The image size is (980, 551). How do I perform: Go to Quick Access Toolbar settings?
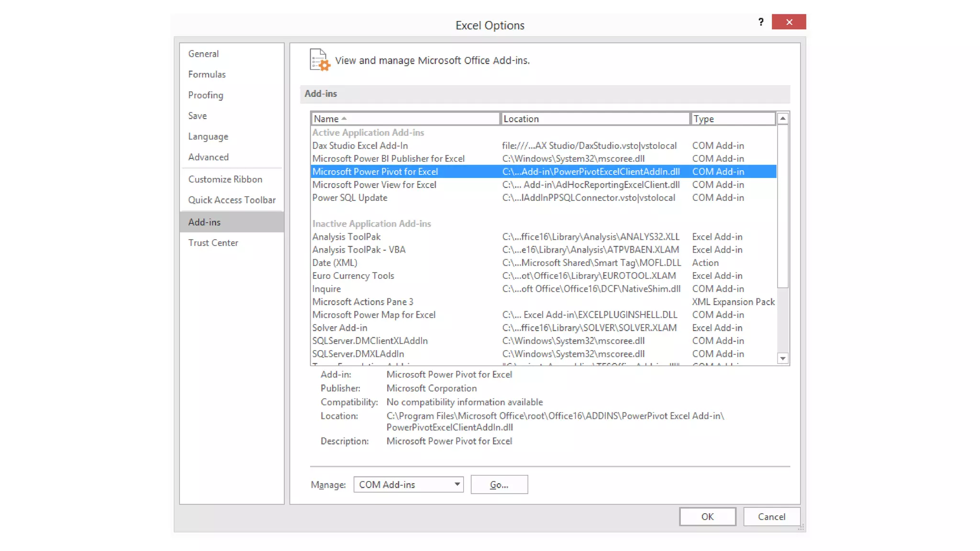[x=232, y=200]
